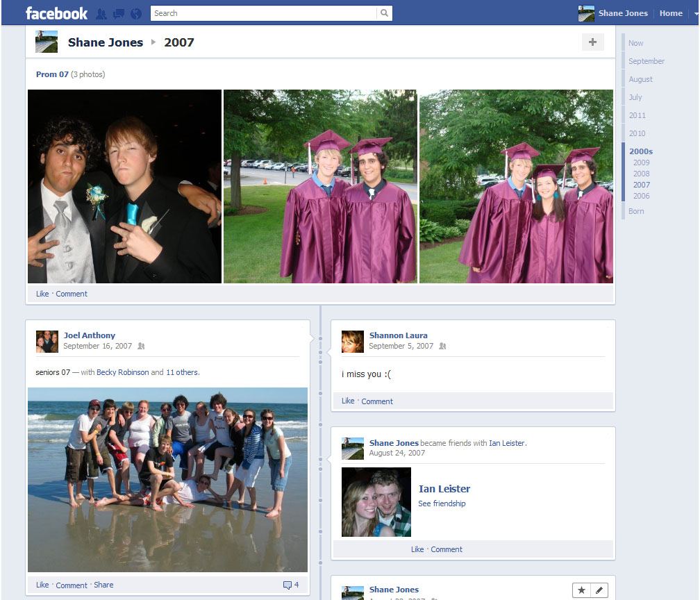Go to Home in the top bar
Image resolution: width=700 pixels, height=600 pixels.
pyautogui.click(x=671, y=13)
